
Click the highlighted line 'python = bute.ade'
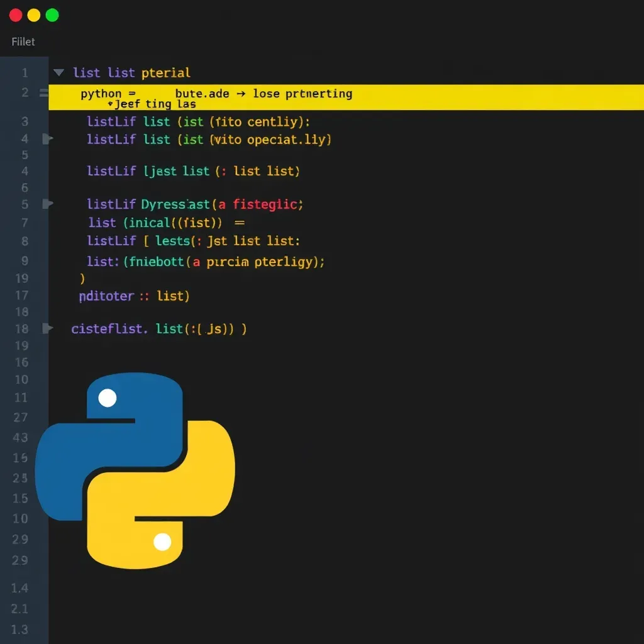coord(346,97)
